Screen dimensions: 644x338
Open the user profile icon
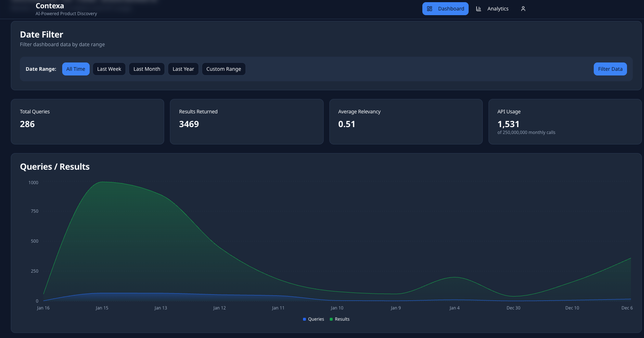(x=523, y=9)
